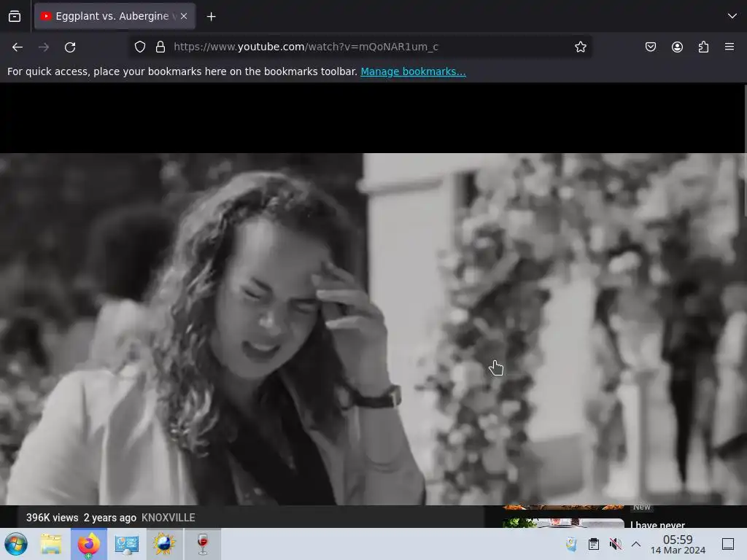This screenshot has width=747, height=560.
Task: Open calendar from clock 05:59
Action: (678, 544)
